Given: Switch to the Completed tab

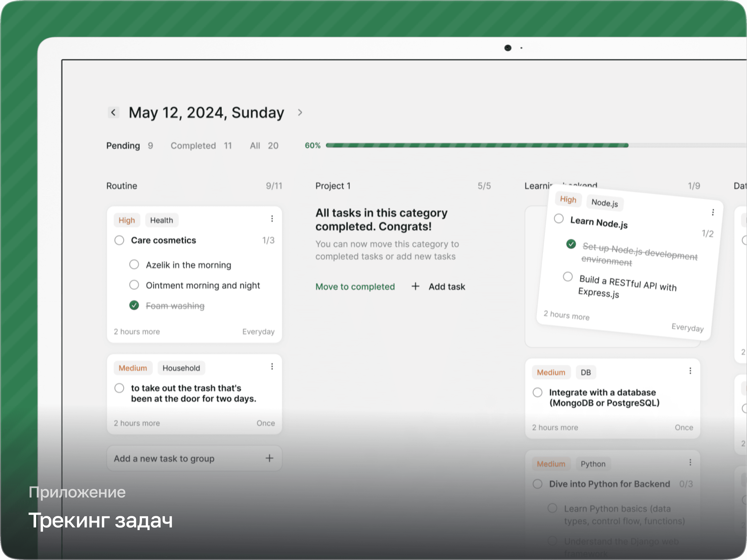Looking at the screenshot, I should [201, 146].
